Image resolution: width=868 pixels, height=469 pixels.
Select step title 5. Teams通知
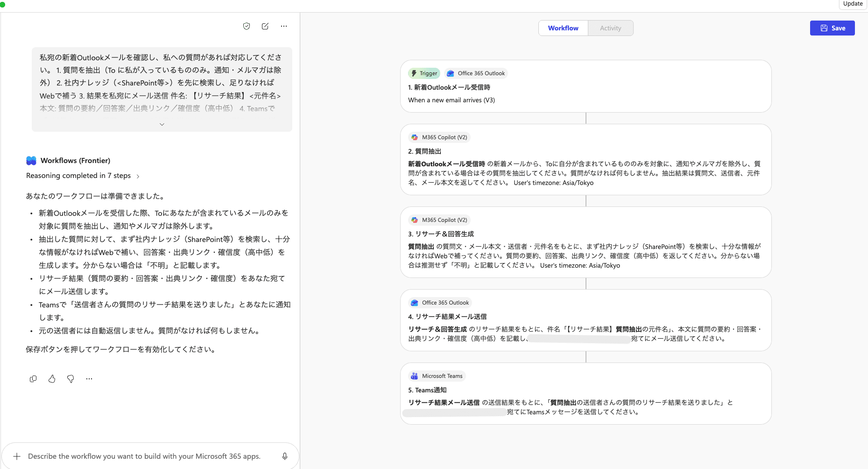427,390
